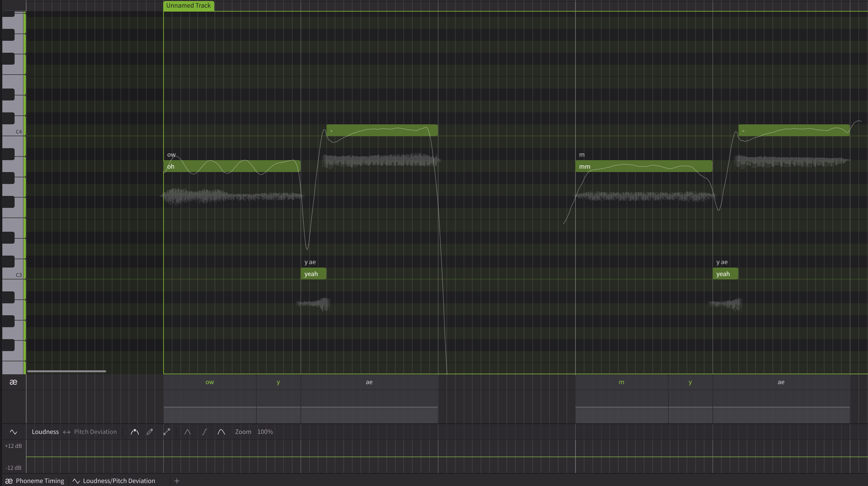The height and width of the screenshot is (486, 868).
Task: Select the 'yeah' note after 'mm'
Action: pos(725,274)
